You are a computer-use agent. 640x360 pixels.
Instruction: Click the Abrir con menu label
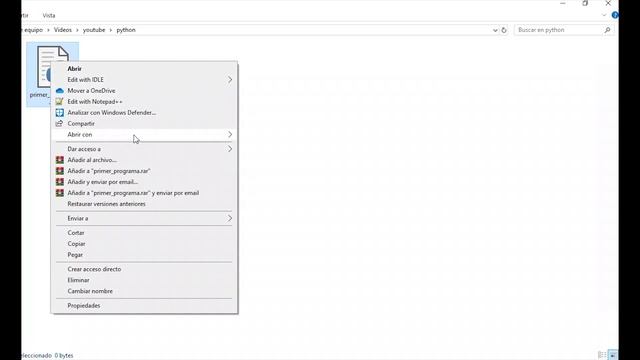click(80, 134)
